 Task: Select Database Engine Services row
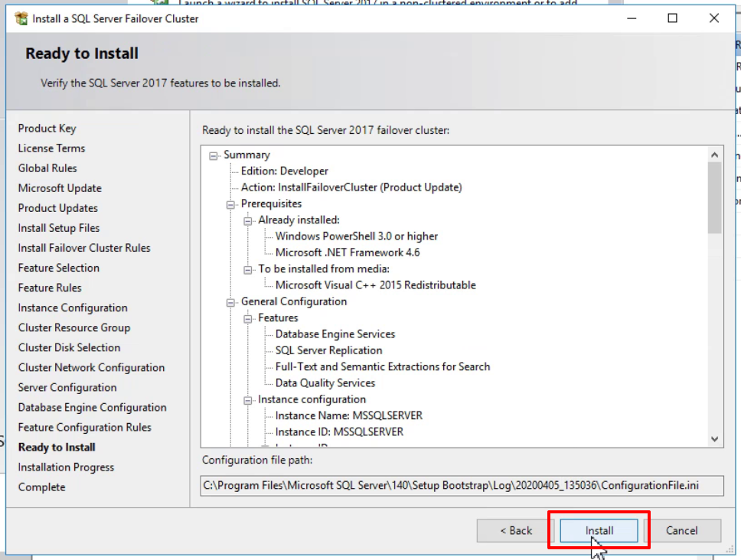click(335, 334)
